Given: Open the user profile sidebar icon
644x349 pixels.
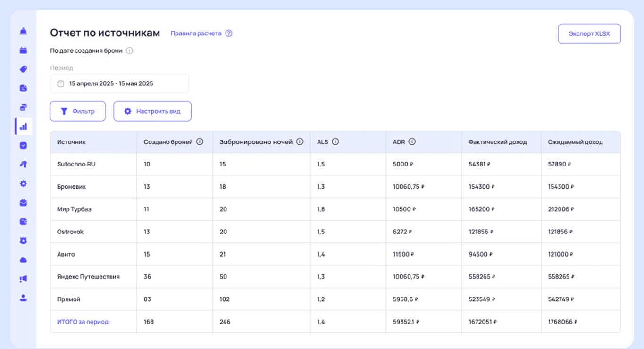Looking at the screenshot, I should [23, 298].
